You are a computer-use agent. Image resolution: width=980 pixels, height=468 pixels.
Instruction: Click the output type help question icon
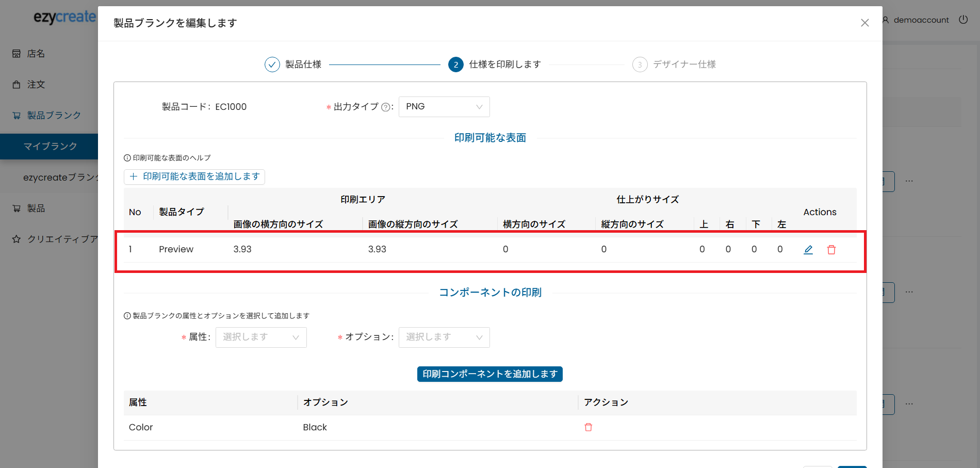tap(385, 107)
